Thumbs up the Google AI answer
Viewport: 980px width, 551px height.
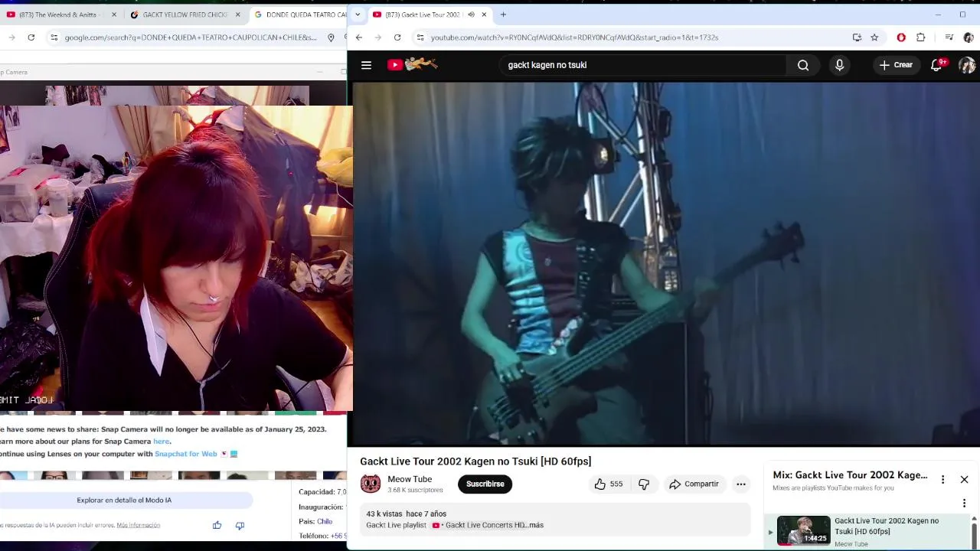(217, 525)
